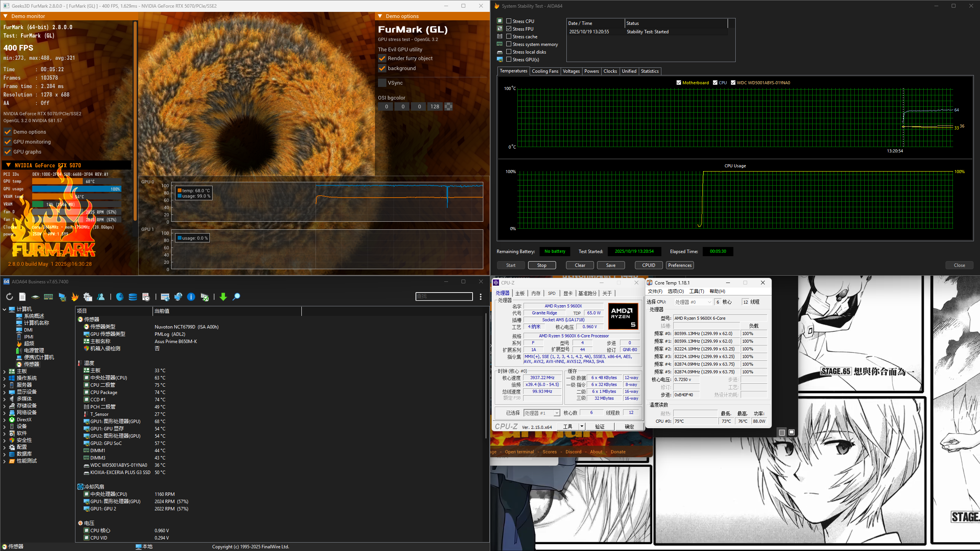Toggle the VSync checkbox in FurMark

coord(382,83)
